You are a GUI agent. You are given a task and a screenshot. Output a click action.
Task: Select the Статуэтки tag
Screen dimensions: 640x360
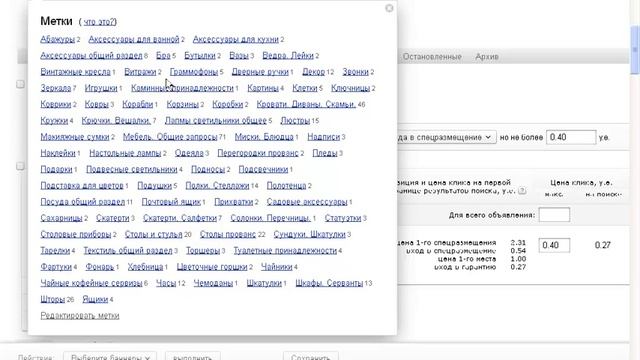click(x=343, y=218)
